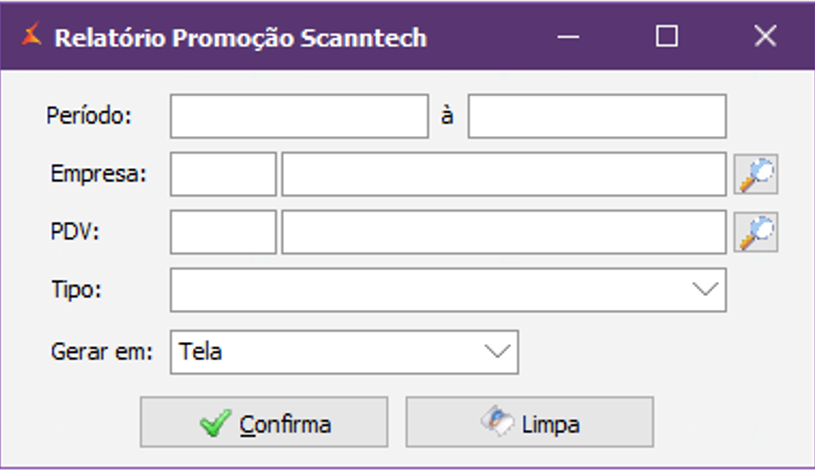Close the Relatório Promoção Scanntech window
815x470 pixels.
point(765,37)
